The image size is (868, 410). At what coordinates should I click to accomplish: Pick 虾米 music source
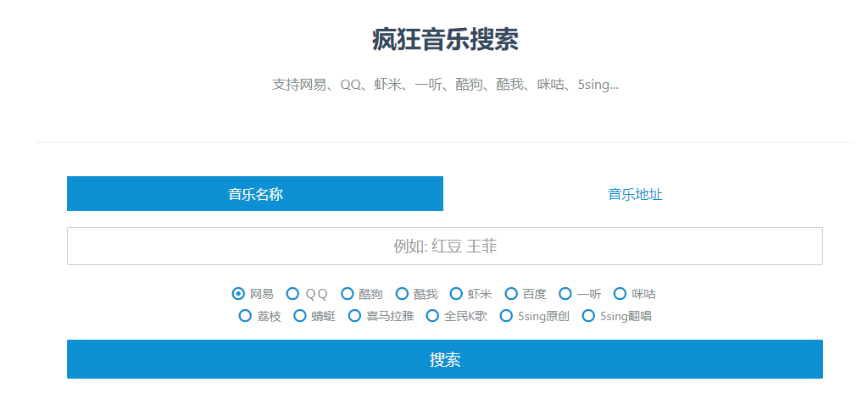pyautogui.click(x=456, y=294)
